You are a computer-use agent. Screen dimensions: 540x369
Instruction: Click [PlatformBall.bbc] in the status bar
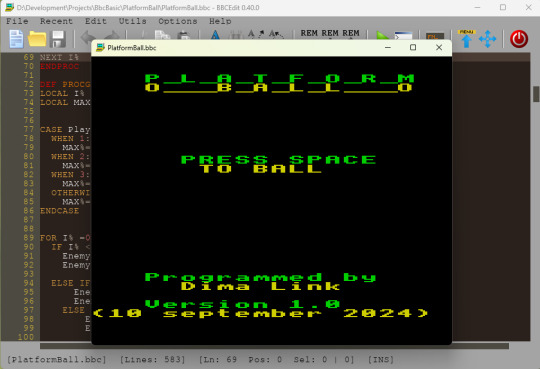coord(57,359)
